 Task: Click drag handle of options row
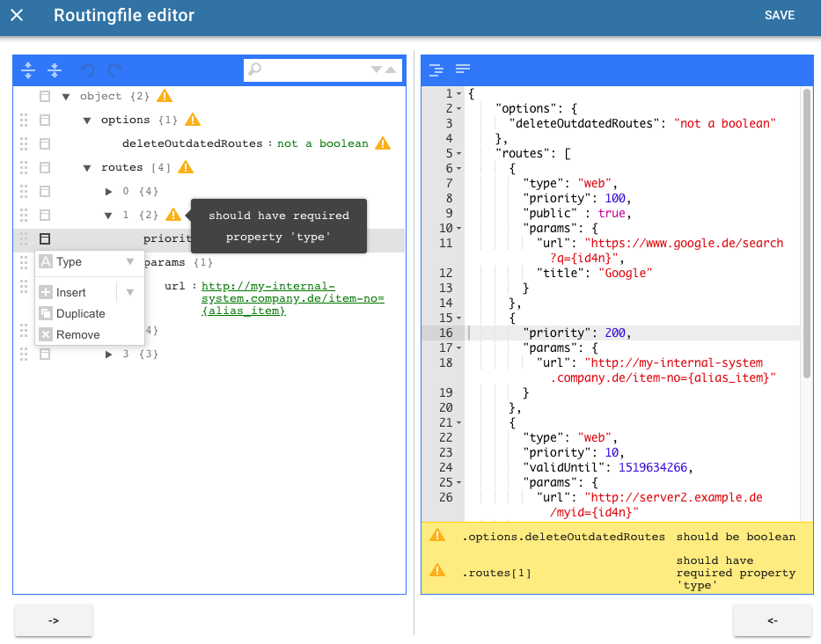click(x=24, y=120)
